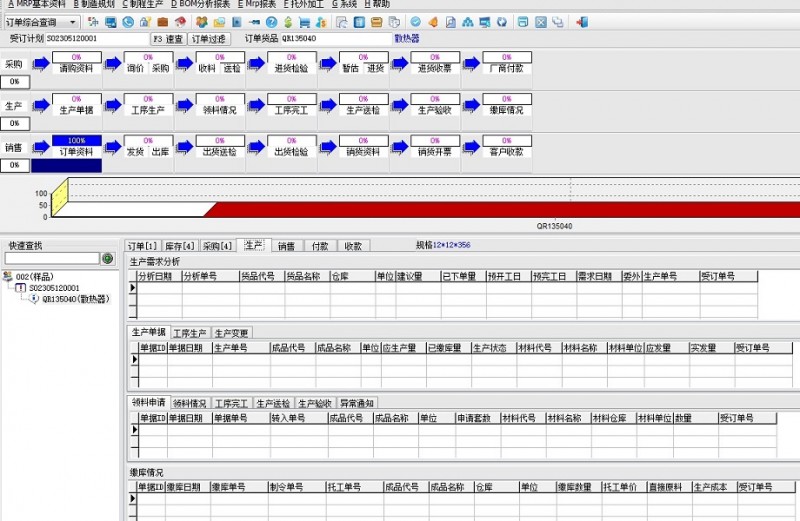Viewport: 800px width, 521px height.
Task: Click the 分析单号 column header
Action: 211,277
